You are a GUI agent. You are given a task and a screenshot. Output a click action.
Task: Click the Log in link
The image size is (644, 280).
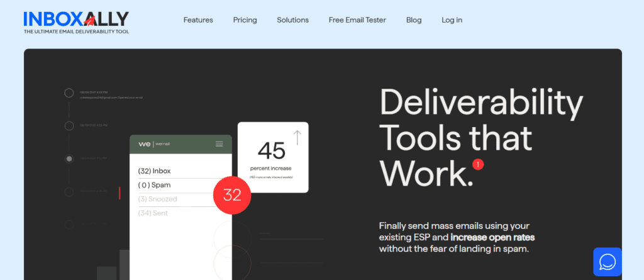(452, 20)
